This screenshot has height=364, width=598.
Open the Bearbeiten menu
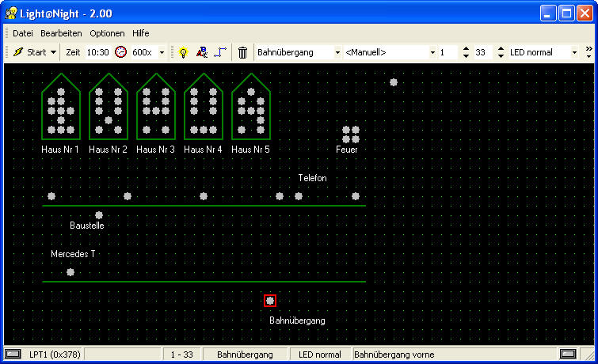pos(61,33)
